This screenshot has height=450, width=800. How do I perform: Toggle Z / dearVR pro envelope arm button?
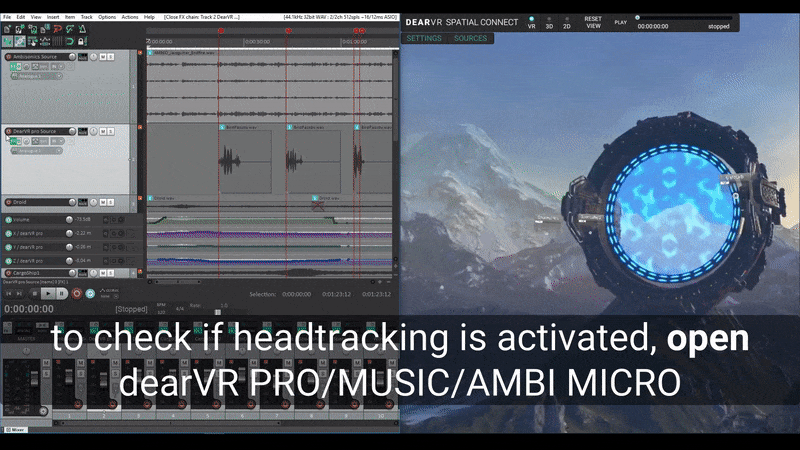[8, 261]
